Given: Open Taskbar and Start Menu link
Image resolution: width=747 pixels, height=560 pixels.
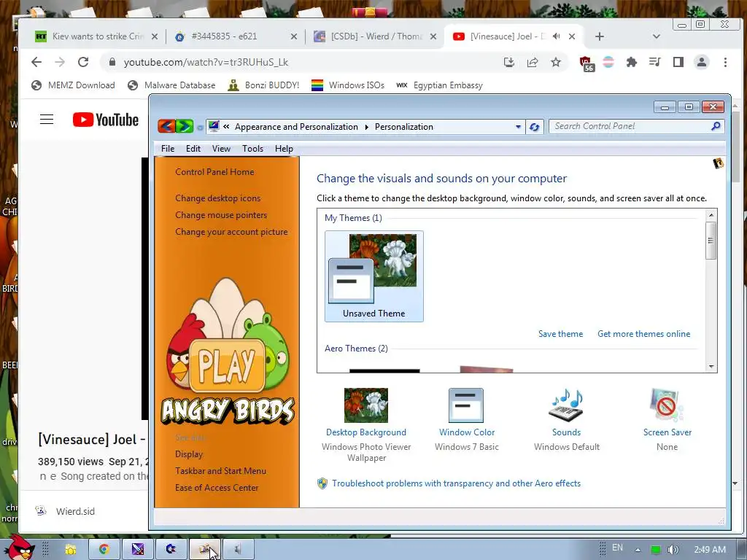Looking at the screenshot, I should 220,470.
